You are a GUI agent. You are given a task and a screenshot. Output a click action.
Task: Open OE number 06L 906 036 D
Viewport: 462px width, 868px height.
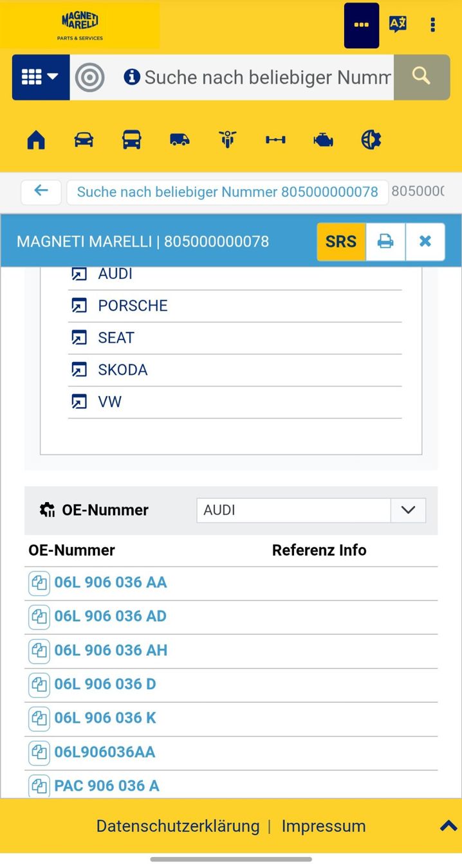[x=106, y=684]
